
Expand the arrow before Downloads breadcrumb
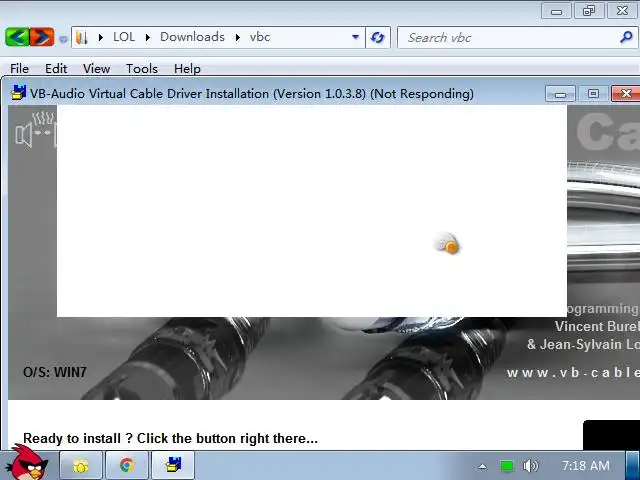pos(148,38)
